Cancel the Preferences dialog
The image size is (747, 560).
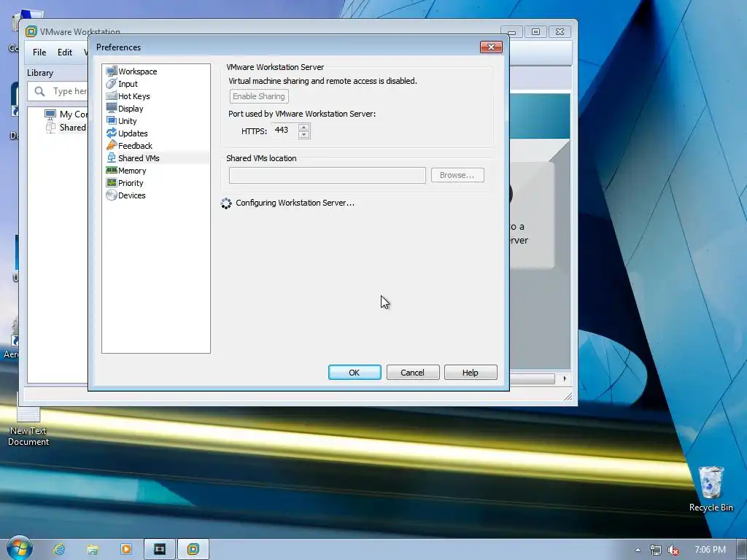[x=413, y=373]
